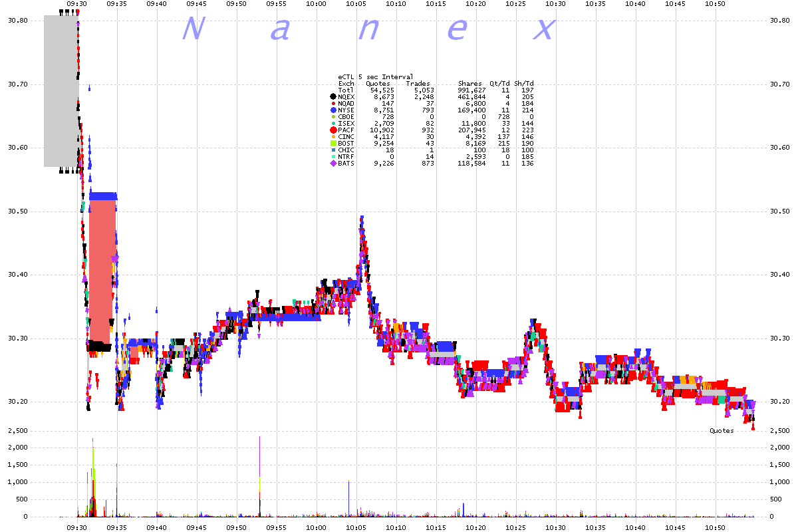798x532 pixels.
Task: Click the 10:05 label on top time axis
Action: pos(356,4)
